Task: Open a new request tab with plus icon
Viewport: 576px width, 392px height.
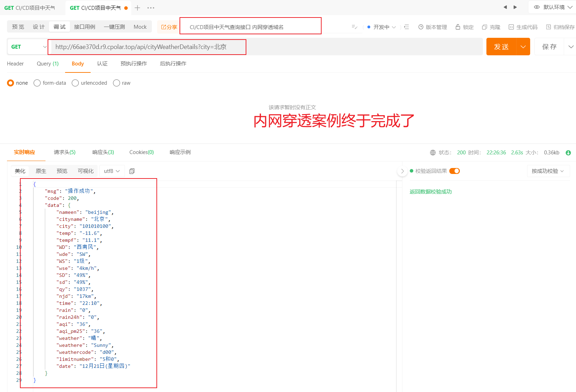Action: click(138, 8)
